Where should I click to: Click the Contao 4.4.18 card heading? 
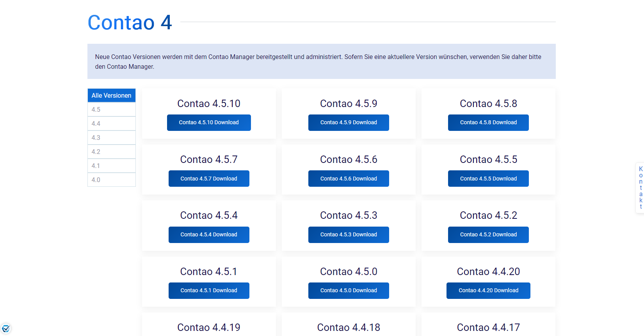pos(349,327)
